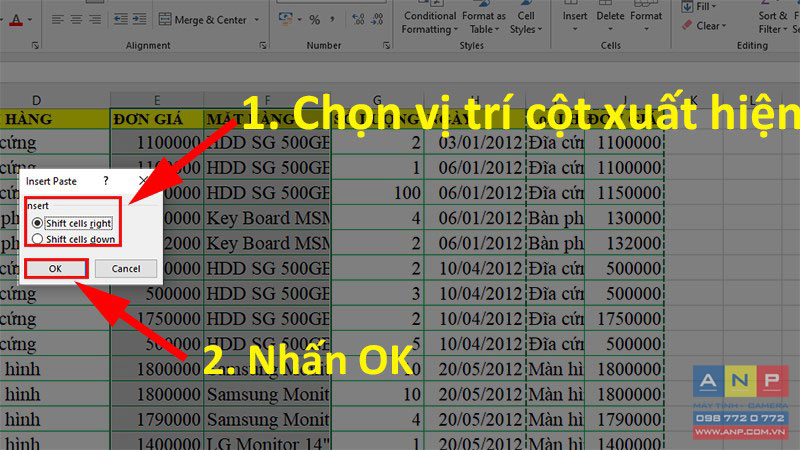The image size is (800, 450).
Task: Open the Accounting Number Format dropdown arrow
Action: pyautogui.click(x=299, y=20)
